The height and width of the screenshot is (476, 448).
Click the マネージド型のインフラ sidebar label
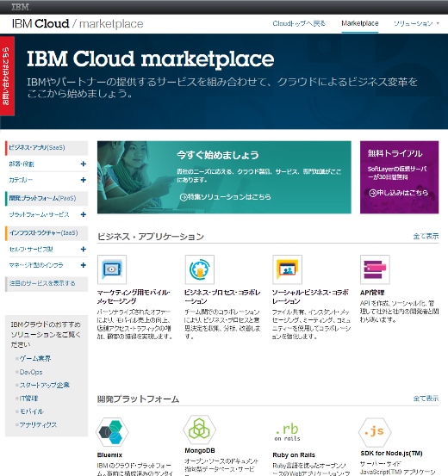[x=36, y=265]
